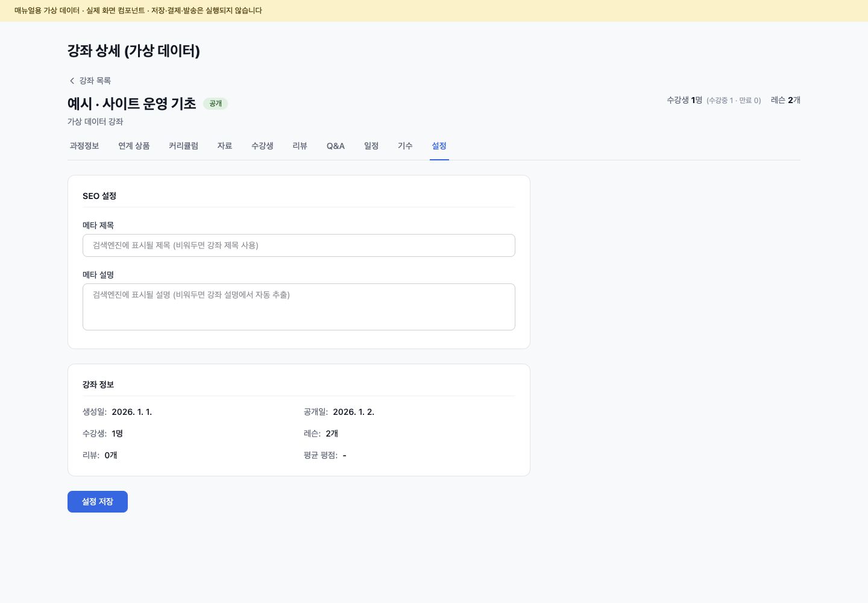Click the course title 예시 · 사이트 운영 기초

pos(132,104)
